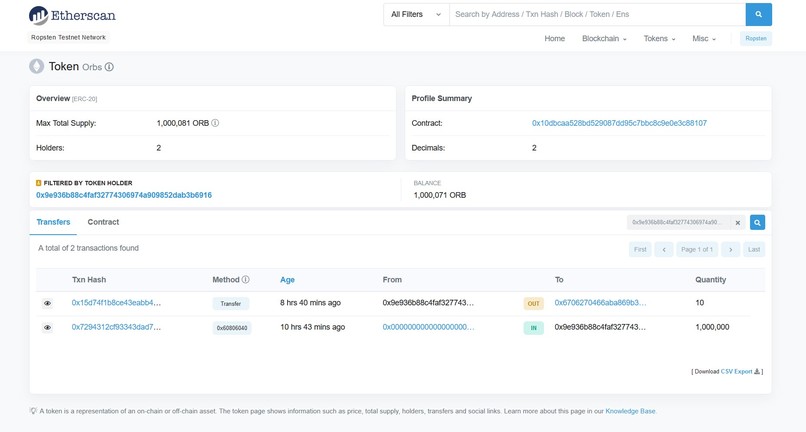Screen dimensions: 806x432
Task: Open transaction hash 0x15d74f1b8ce43eabb4
Action: pos(116,302)
